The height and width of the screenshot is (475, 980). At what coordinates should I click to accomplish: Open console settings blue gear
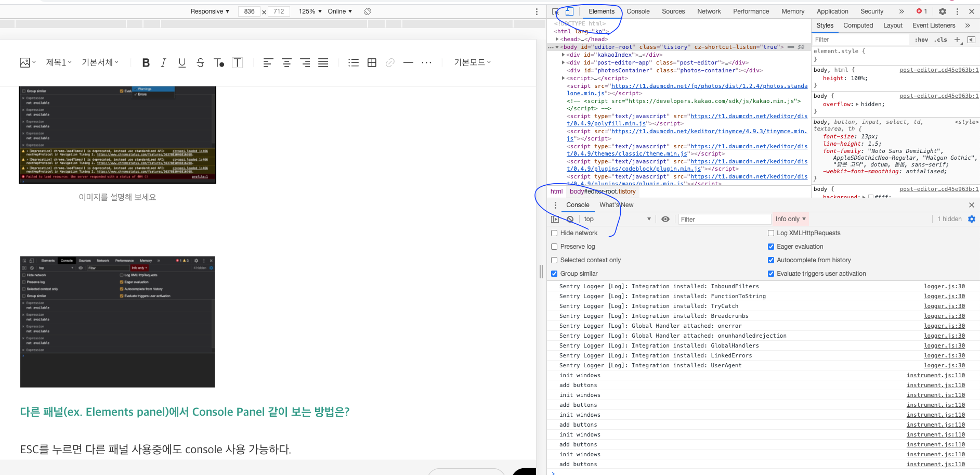click(x=972, y=219)
